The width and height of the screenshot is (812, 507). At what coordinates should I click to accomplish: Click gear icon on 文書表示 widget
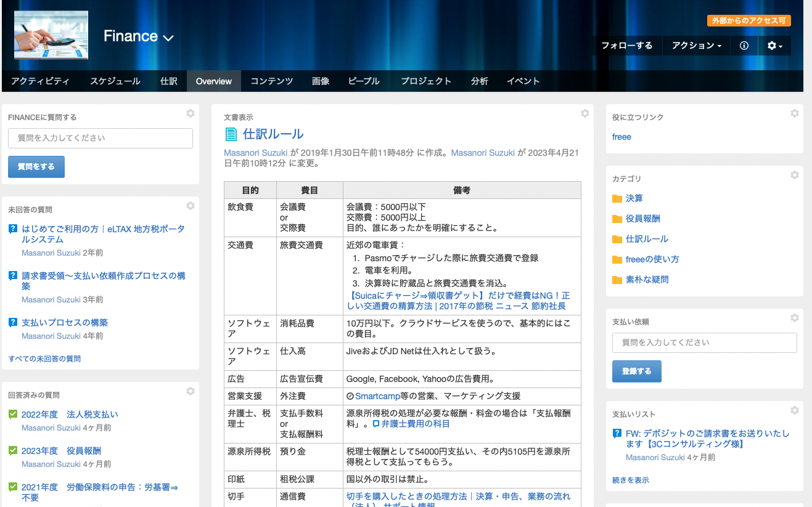point(585,113)
